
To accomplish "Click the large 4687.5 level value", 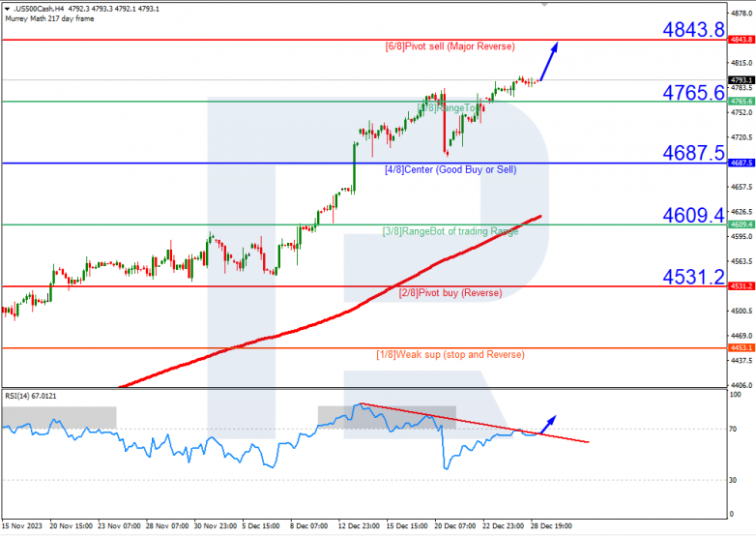I will (693, 153).
